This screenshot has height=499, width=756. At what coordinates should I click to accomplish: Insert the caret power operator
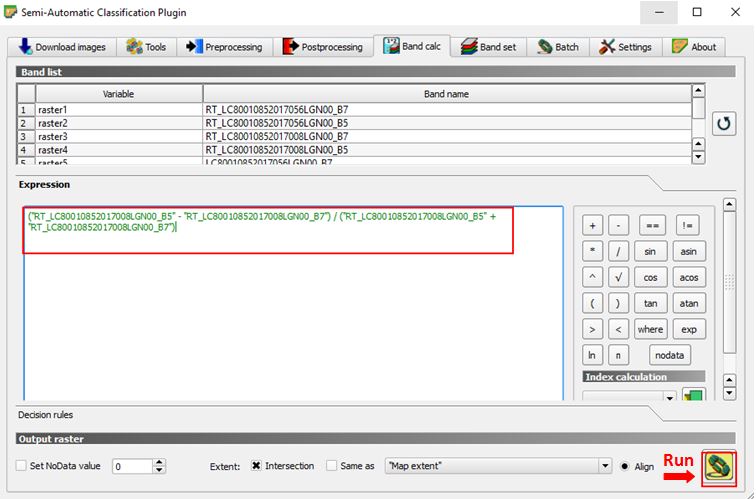pyautogui.click(x=593, y=277)
